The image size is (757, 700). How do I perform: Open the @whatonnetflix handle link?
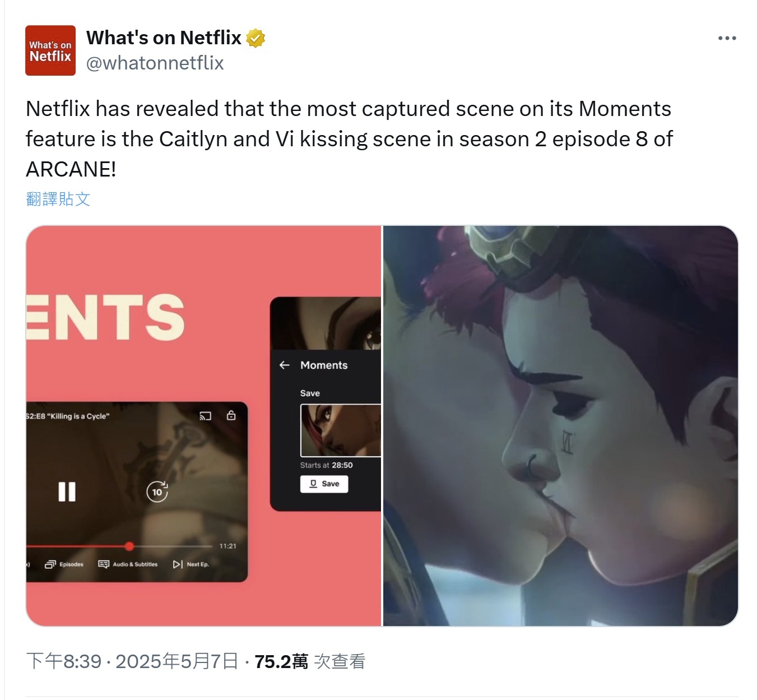point(155,63)
